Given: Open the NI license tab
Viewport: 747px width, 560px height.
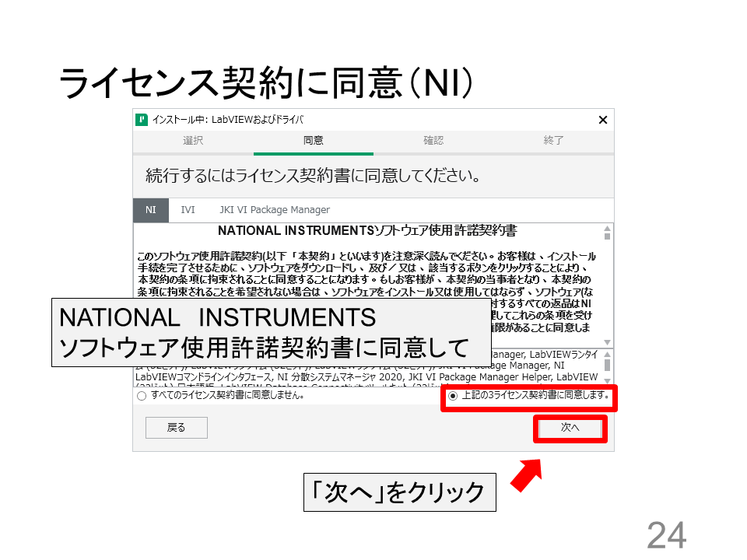Looking at the screenshot, I should (150, 210).
